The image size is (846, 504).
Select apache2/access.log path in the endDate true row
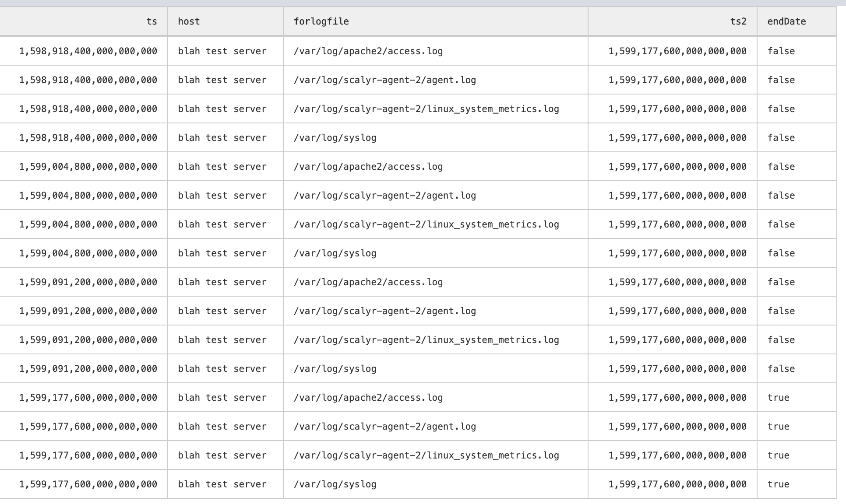point(368,398)
